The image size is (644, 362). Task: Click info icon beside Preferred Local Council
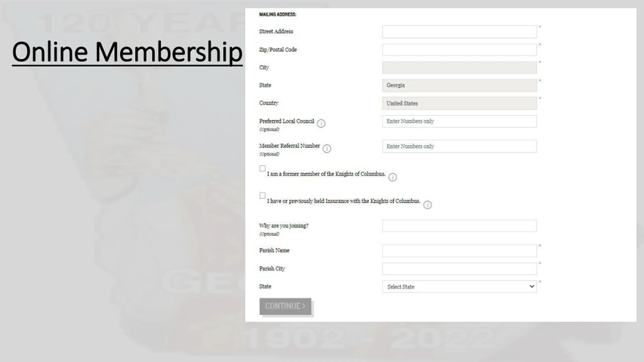[321, 123]
